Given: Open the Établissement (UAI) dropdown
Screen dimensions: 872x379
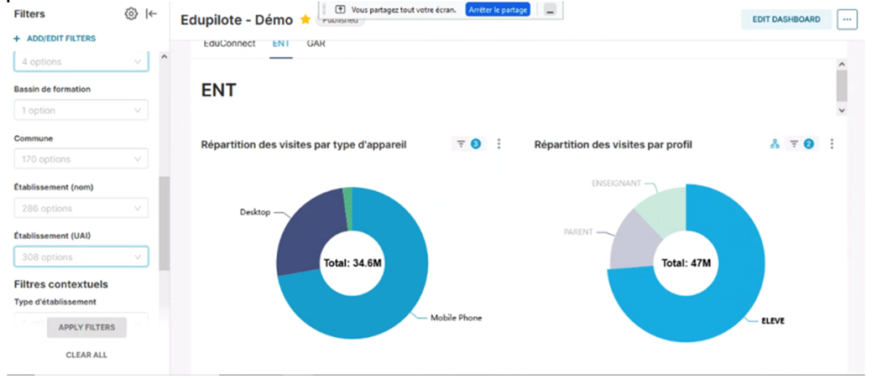Looking at the screenshot, I should point(81,257).
